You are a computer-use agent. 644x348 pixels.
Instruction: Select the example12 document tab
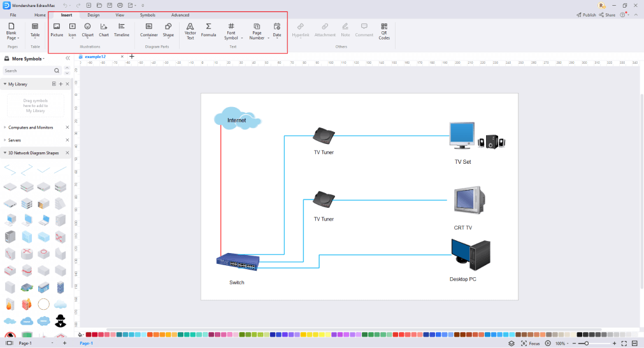(96, 57)
